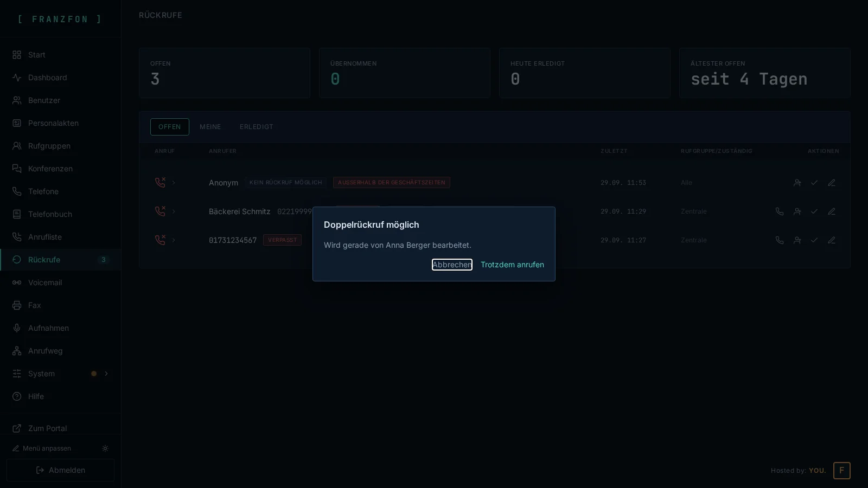The width and height of the screenshot is (868, 488).
Task: Mark Bäckerei Schmitz callback as completed
Action: click(814, 211)
